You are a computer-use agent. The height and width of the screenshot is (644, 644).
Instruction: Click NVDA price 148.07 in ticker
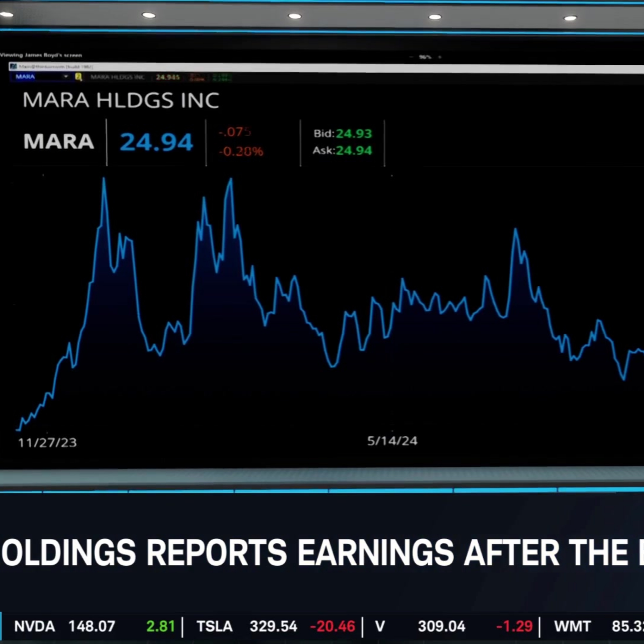92,626
